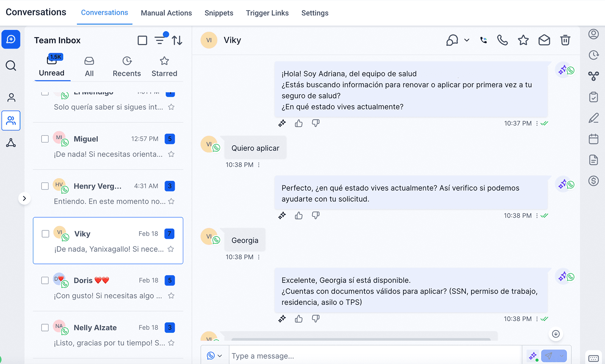Start a phone call with Viky

tap(502, 40)
